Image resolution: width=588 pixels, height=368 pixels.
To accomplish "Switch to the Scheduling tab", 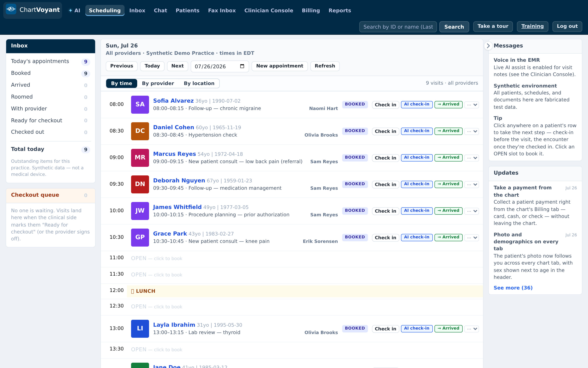I will pos(105,10).
